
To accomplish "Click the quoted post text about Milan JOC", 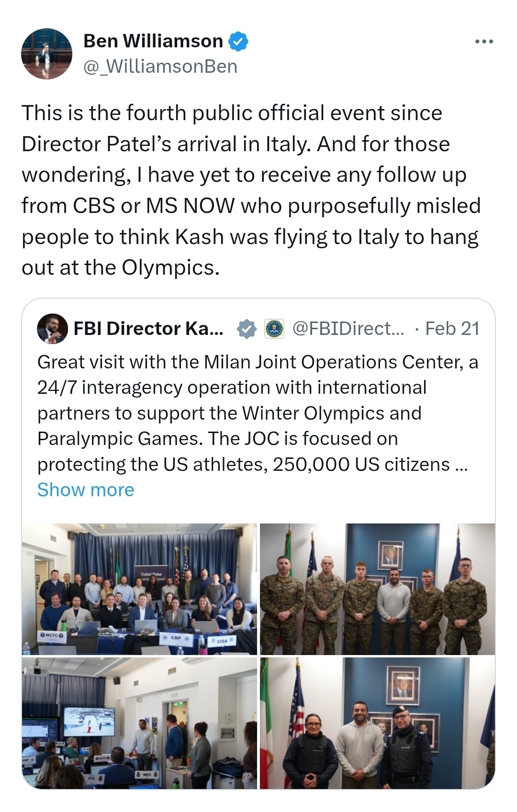I will click(x=258, y=412).
